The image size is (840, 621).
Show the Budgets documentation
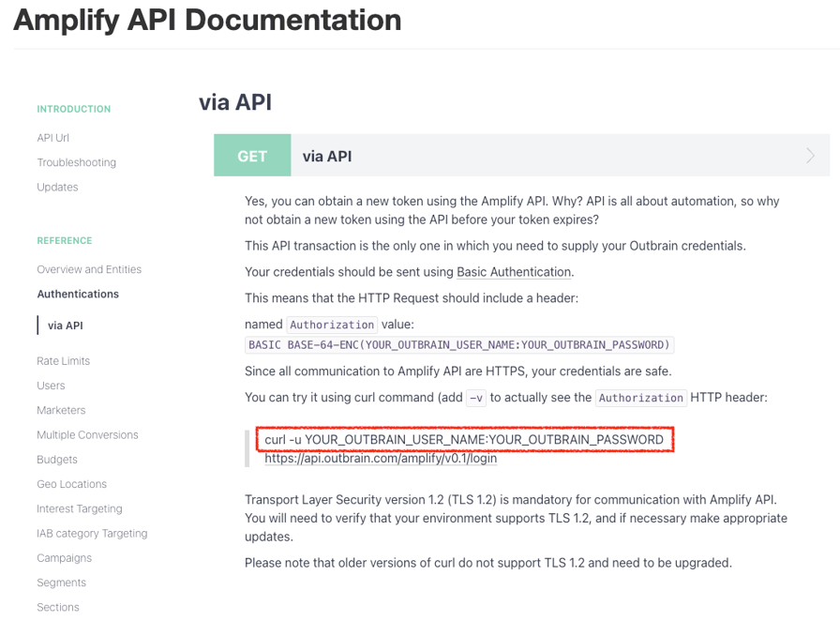57,460
